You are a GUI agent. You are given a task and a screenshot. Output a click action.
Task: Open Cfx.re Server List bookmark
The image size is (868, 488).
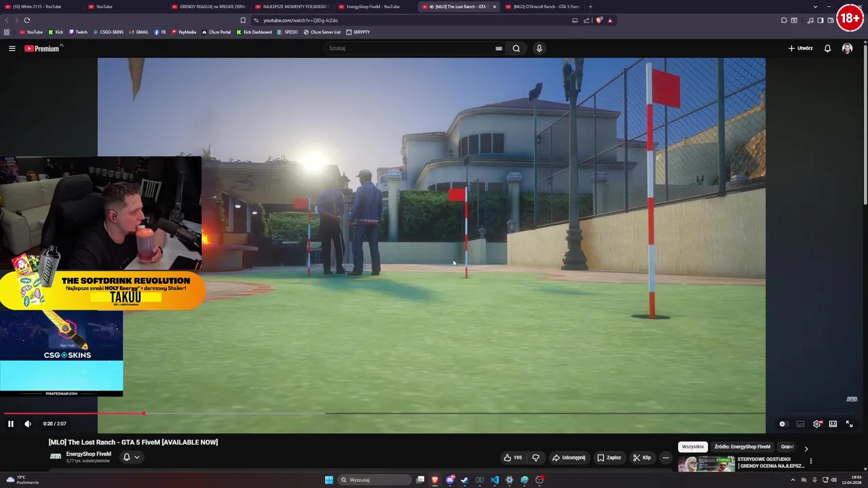coord(322,32)
